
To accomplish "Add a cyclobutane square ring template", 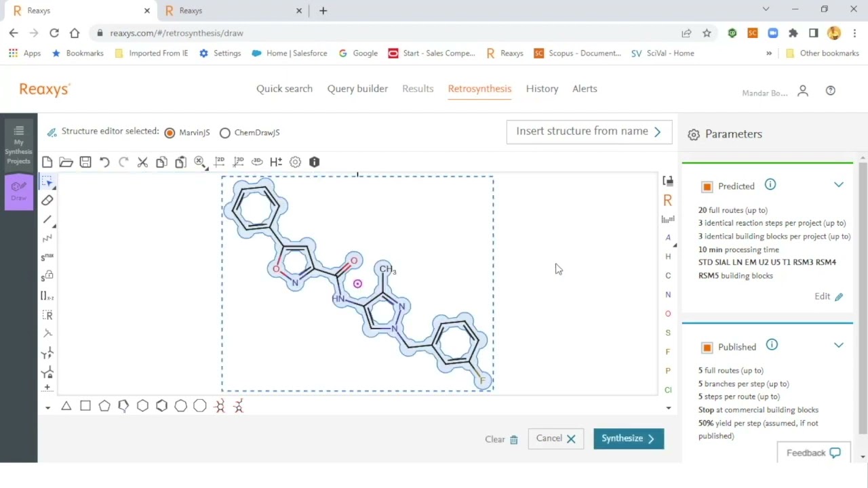I will pyautogui.click(x=85, y=406).
